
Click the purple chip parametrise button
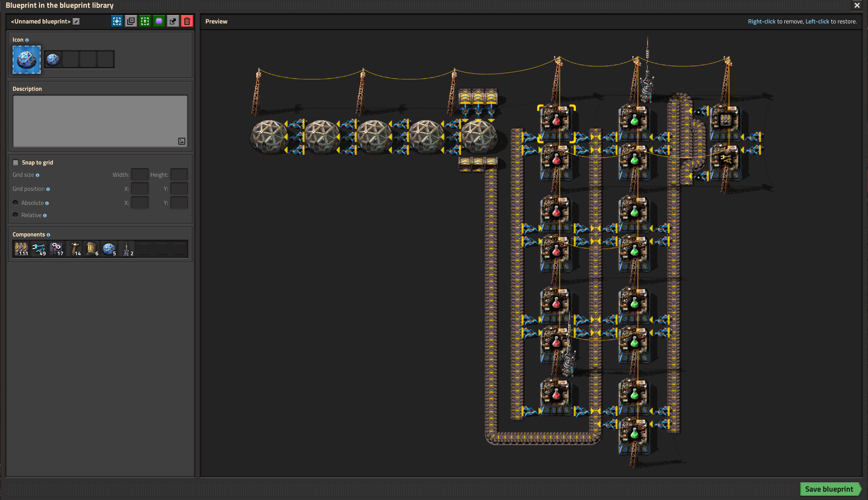159,21
